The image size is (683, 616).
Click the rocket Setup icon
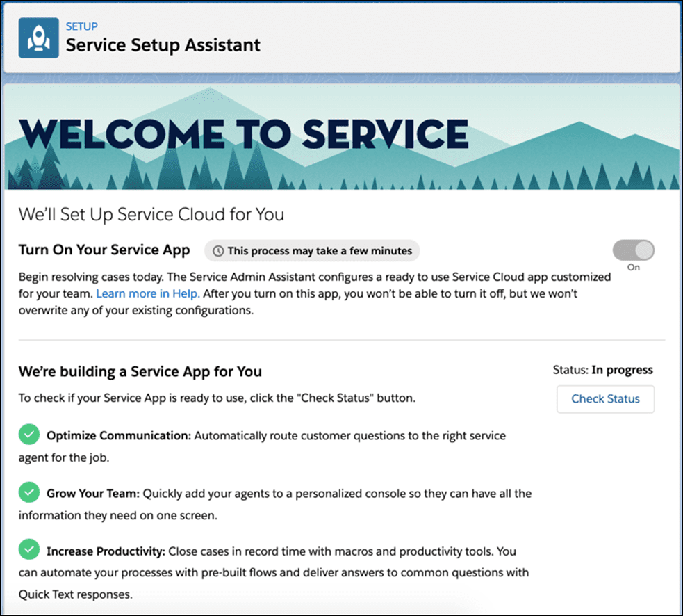click(x=38, y=38)
